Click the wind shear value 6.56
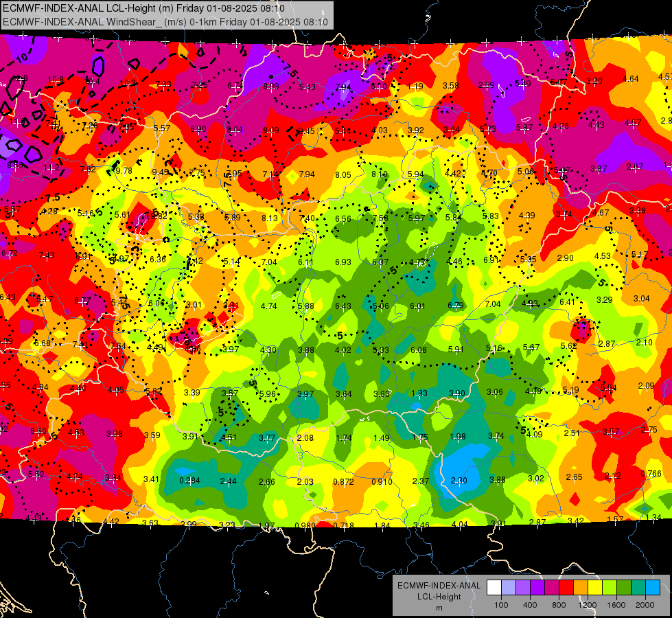 tap(343, 219)
